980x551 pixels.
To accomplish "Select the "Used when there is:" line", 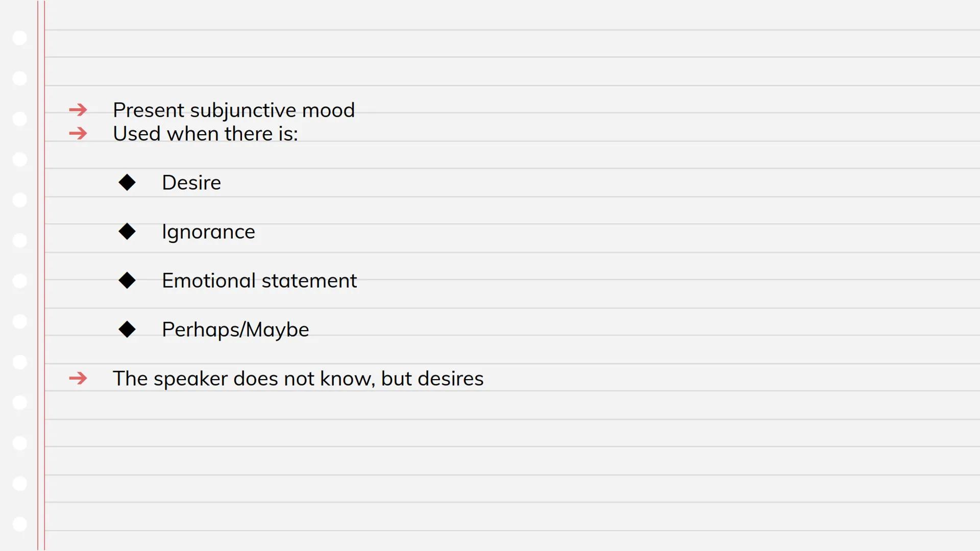I will point(205,134).
